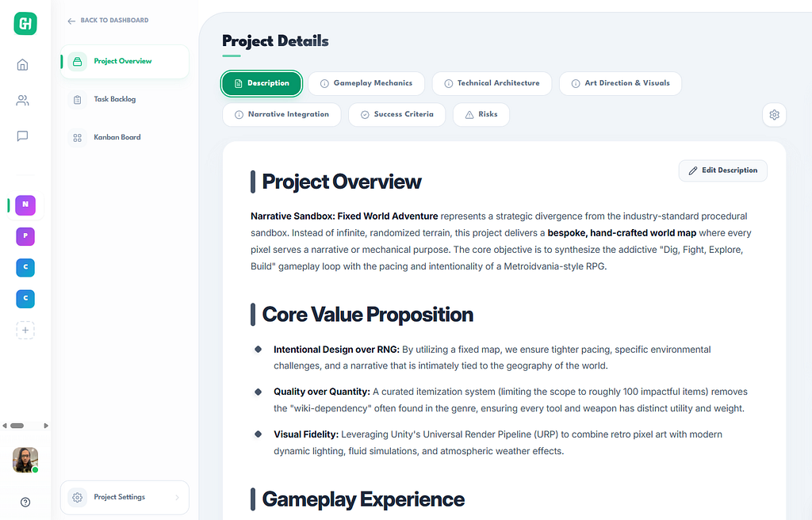812x520 pixels.
Task: Select the purple P project icon
Action: [x=25, y=236]
